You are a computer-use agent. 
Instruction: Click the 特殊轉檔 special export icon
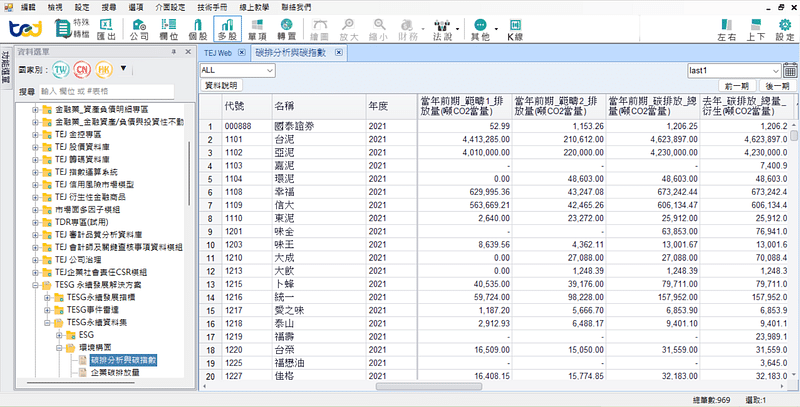tap(72, 29)
